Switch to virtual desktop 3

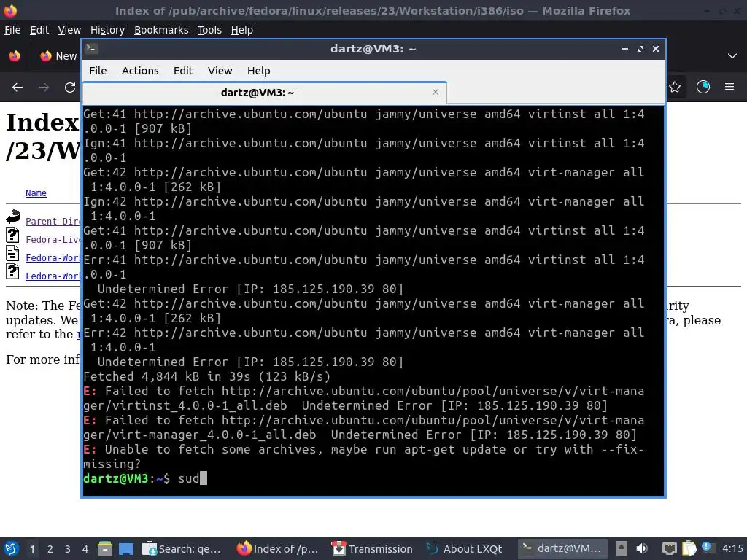[x=68, y=549]
